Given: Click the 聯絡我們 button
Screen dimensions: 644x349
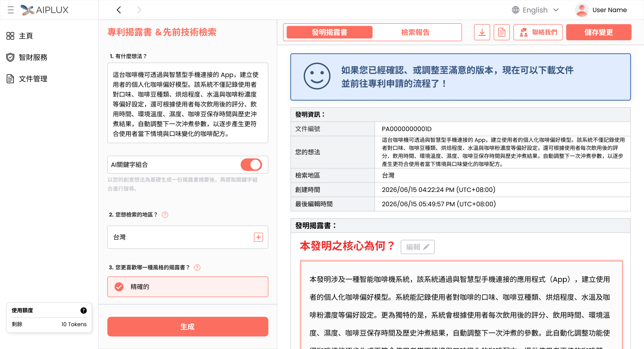Looking at the screenshot, I should (x=538, y=32).
